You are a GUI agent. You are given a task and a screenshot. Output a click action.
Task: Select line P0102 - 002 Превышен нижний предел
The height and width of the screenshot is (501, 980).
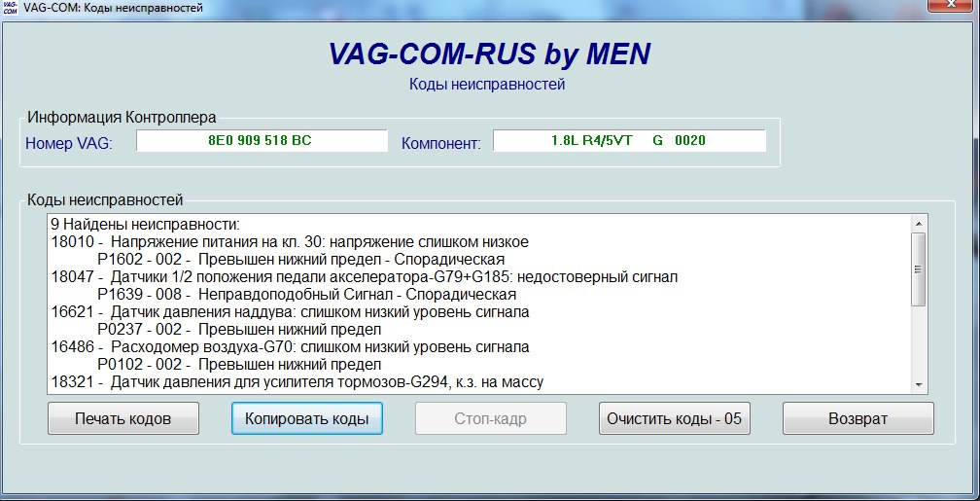coord(239,364)
